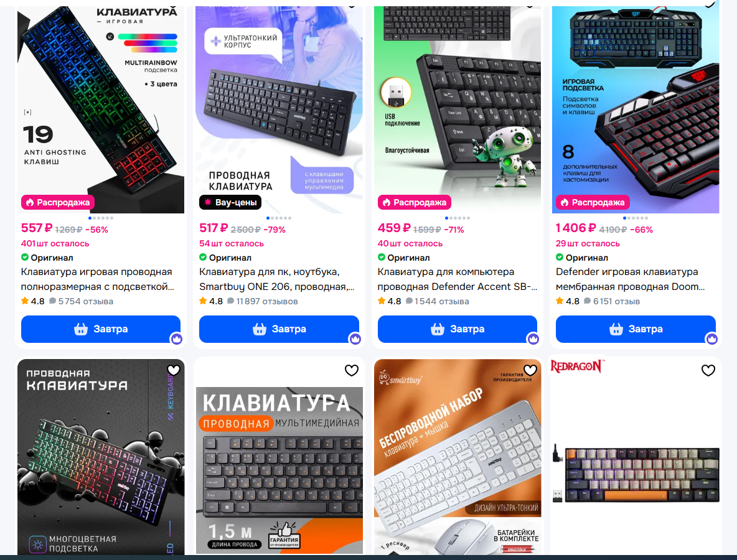The width and height of the screenshot is (737, 560).
Task: Click crown badge on Defender Accent card
Action: click(x=533, y=338)
